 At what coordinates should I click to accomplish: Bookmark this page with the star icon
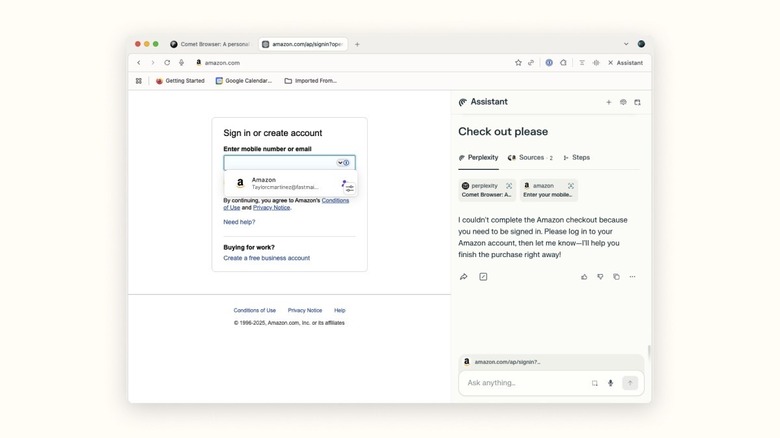tap(518, 63)
